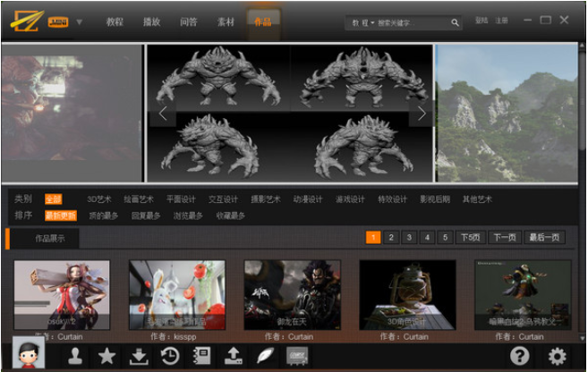Select the 作品 tab
This screenshot has width=588, height=372.
[263, 22]
